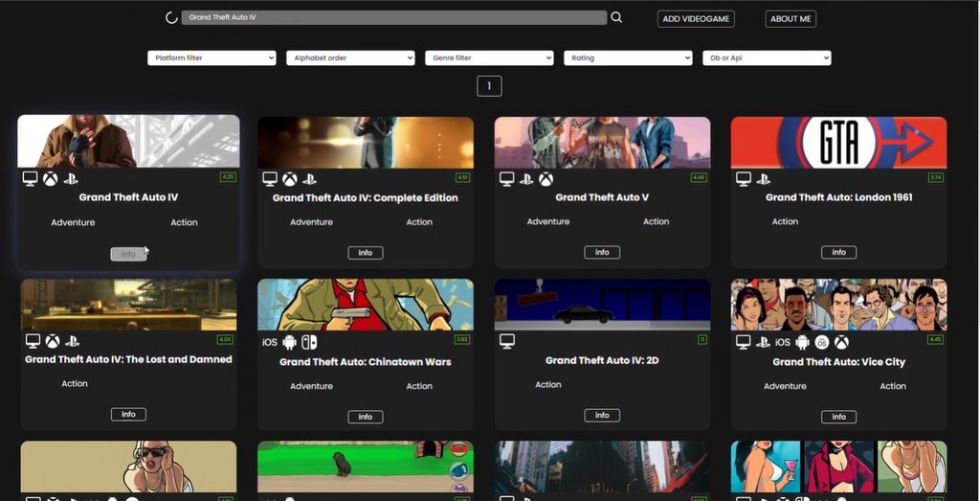Open info for Grand Theft Auto: Vice City
Image resolution: width=980 pixels, height=501 pixels.
838,417
